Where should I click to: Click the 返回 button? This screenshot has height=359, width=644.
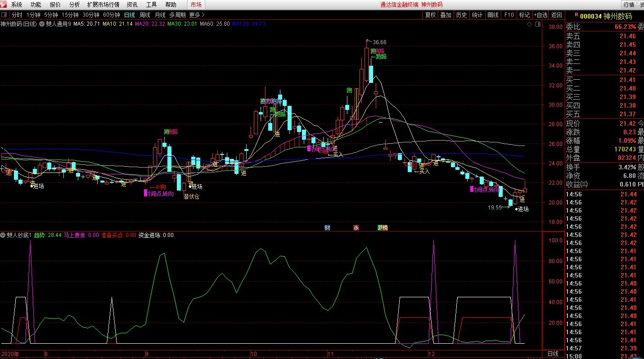557,15
